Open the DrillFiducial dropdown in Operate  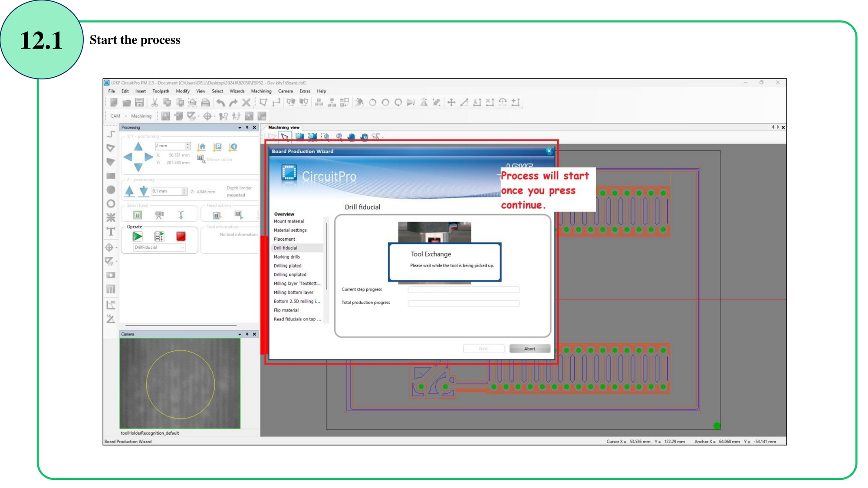[x=159, y=247]
